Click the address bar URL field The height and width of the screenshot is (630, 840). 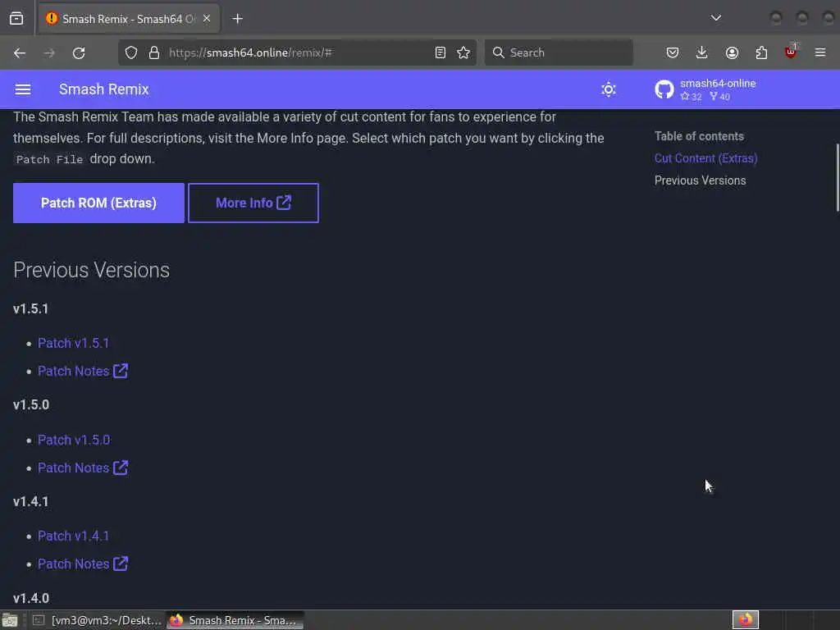297,52
